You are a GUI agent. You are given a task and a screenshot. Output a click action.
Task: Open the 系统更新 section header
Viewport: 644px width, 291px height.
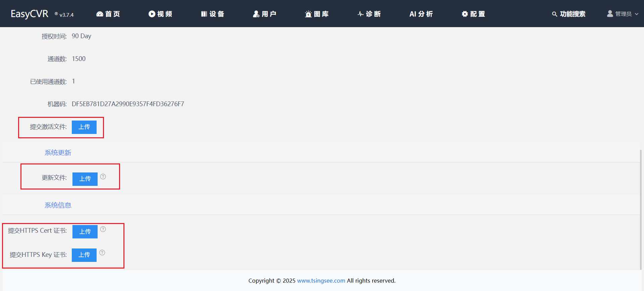[58, 153]
